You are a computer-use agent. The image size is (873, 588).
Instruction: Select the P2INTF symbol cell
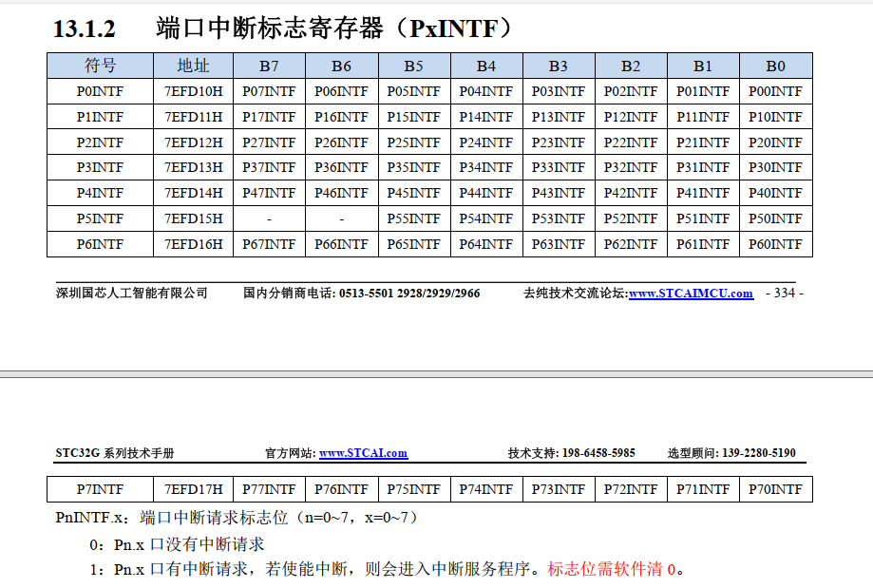[x=100, y=142]
